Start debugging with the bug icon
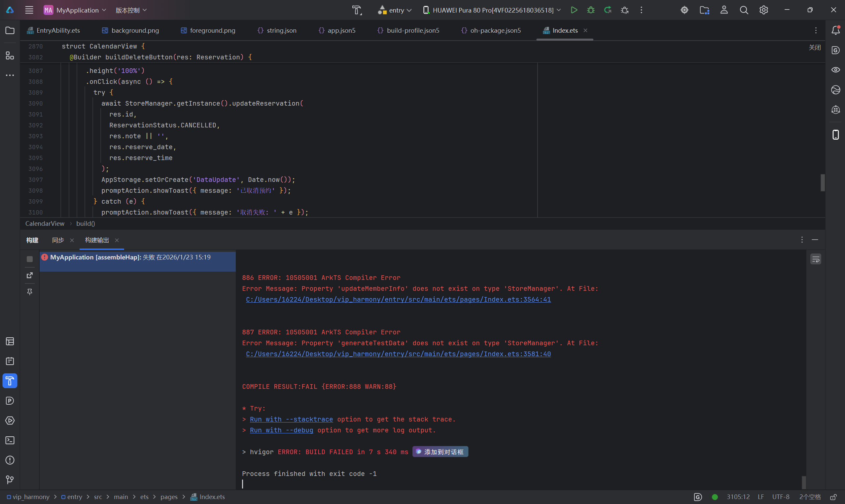 click(591, 10)
